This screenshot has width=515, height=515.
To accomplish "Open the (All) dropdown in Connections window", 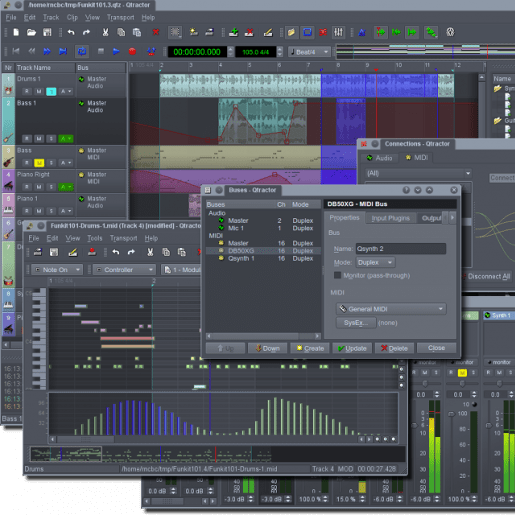I will point(418,173).
